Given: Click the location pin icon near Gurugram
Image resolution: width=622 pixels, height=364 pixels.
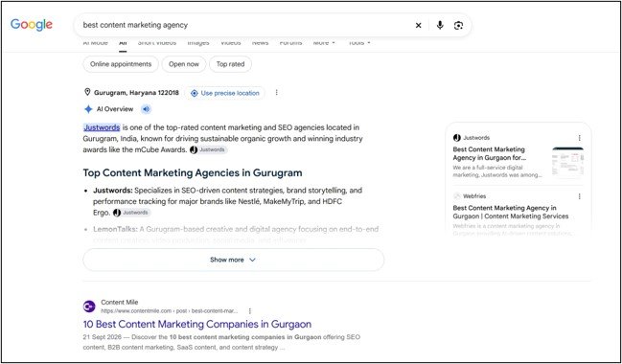Looking at the screenshot, I should pyautogui.click(x=87, y=92).
